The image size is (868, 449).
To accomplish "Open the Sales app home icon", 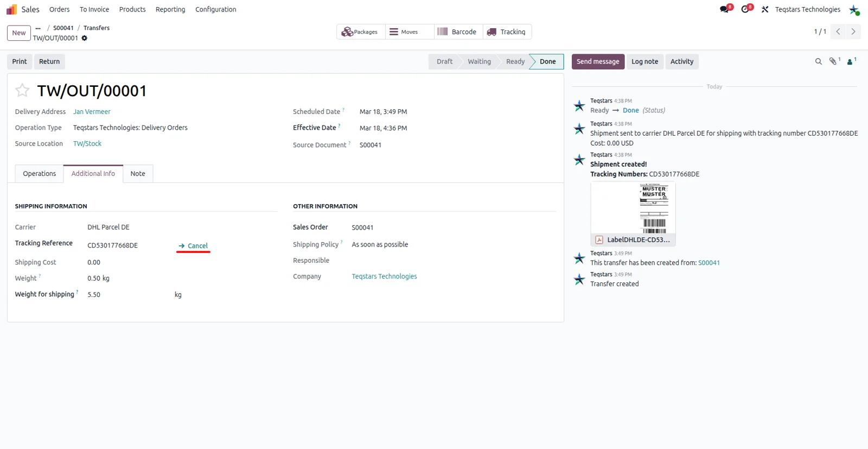I will coord(11,9).
